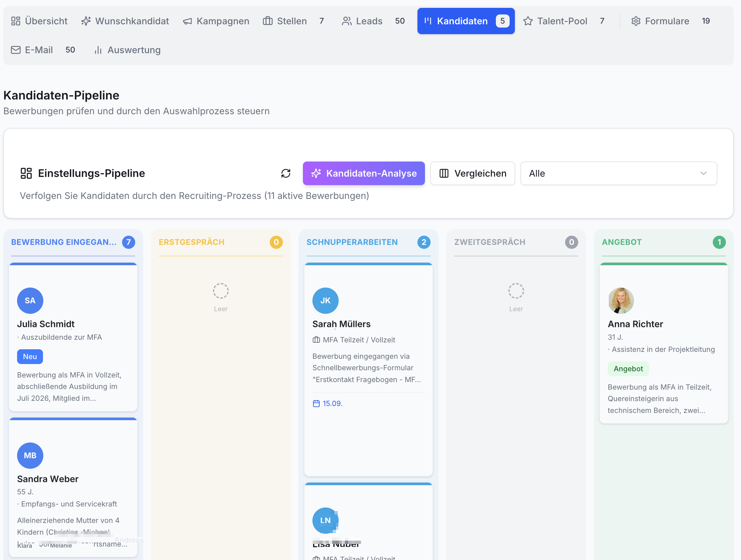Screen dimensions: 741x560
Task: Select the active Kandidaten tab
Action: click(x=466, y=21)
